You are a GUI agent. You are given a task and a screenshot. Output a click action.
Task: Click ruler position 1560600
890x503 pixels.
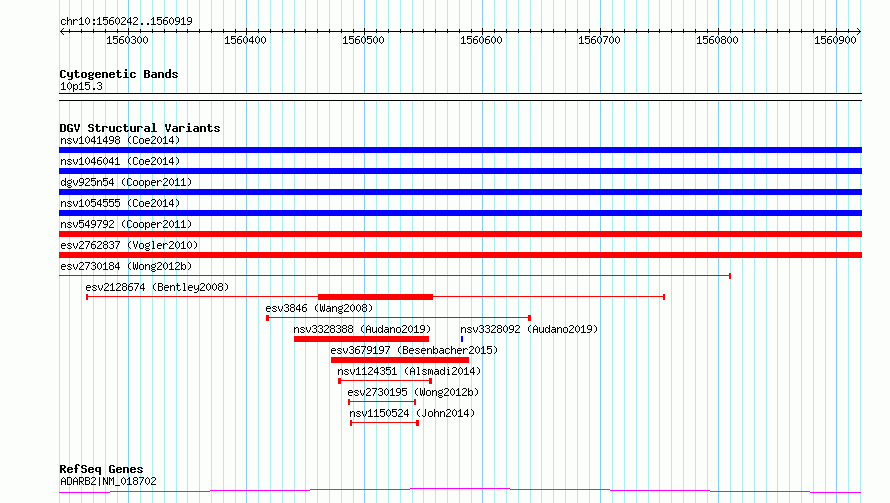[481, 40]
